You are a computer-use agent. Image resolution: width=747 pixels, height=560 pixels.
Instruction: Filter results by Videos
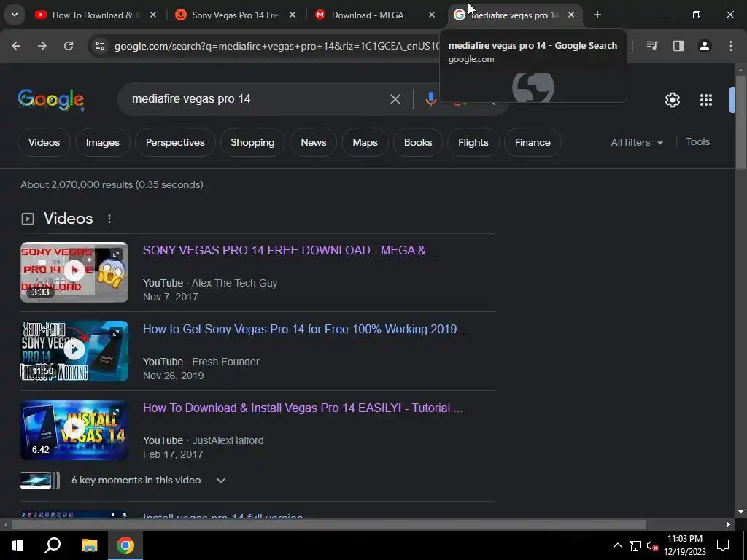44,142
